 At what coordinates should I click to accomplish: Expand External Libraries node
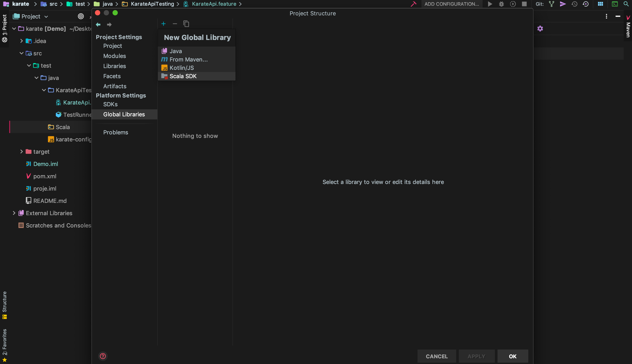pyautogui.click(x=14, y=213)
